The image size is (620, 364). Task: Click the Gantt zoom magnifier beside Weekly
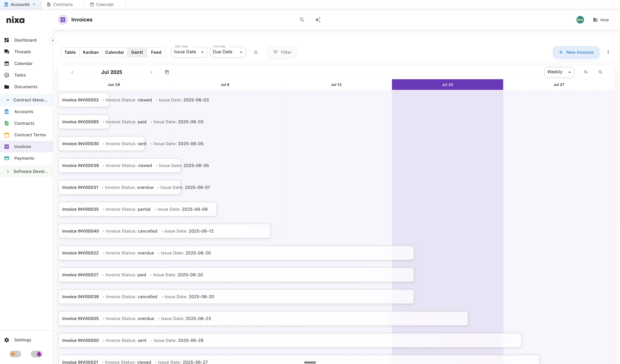tap(586, 72)
